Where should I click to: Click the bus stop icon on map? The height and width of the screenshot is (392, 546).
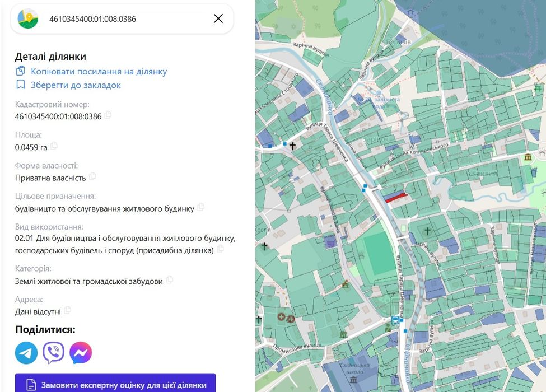pyautogui.click(x=396, y=320)
